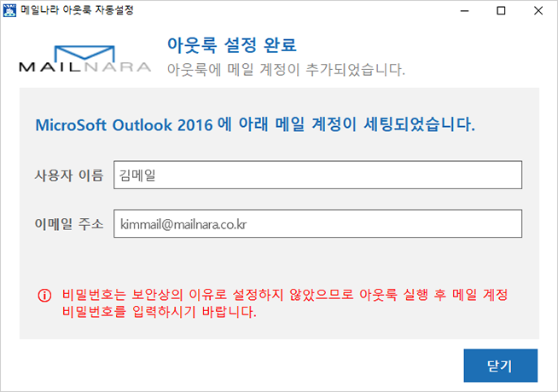Click the MAILNARA envelope logo
This screenshot has width=558, height=392.
pos(84,58)
